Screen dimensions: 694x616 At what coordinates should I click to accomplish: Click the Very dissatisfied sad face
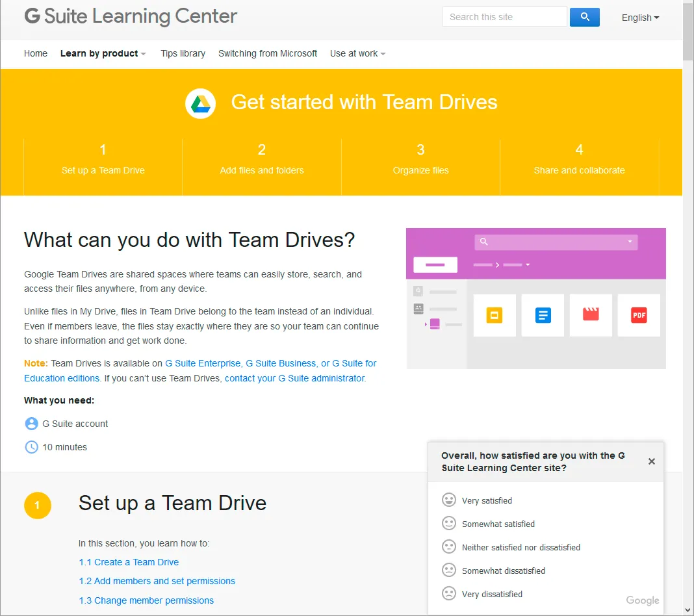[449, 593]
